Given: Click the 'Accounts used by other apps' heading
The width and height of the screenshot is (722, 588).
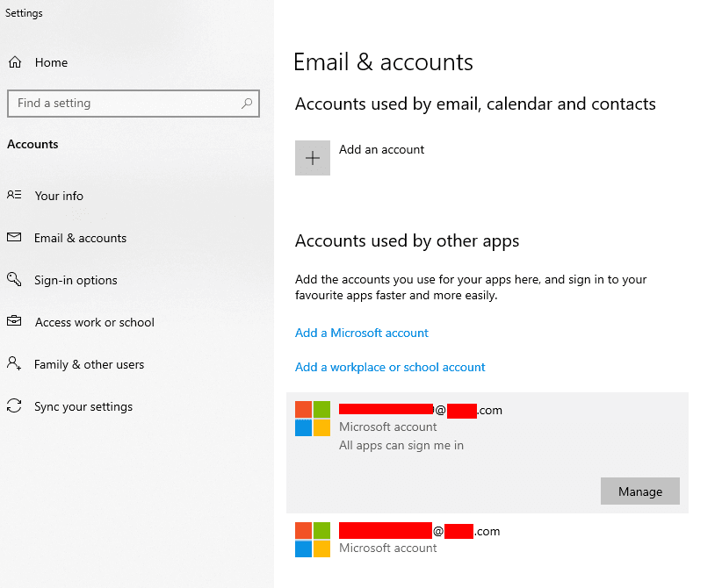Looking at the screenshot, I should click(407, 241).
